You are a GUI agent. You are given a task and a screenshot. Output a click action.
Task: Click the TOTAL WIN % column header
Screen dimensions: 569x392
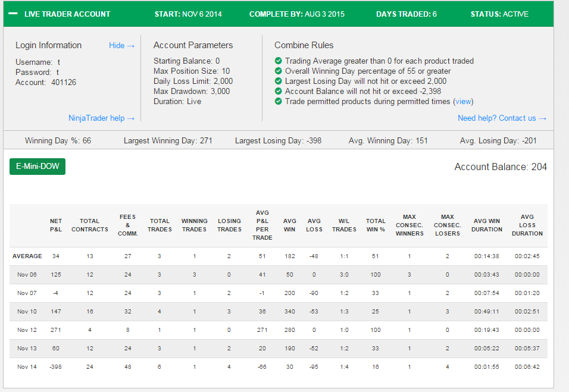point(376,225)
